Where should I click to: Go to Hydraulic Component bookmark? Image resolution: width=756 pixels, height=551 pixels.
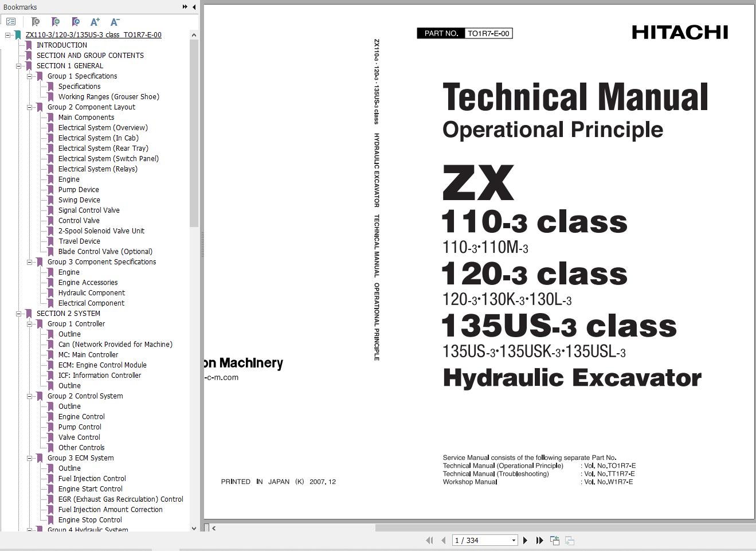(92, 293)
